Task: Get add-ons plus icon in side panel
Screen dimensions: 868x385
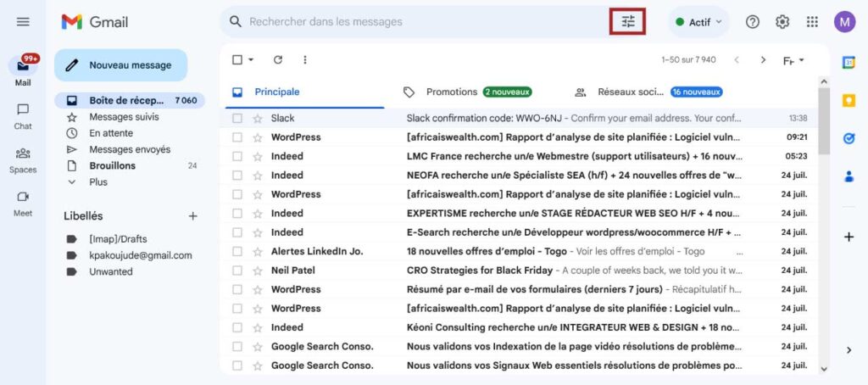Action: click(849, 237)
